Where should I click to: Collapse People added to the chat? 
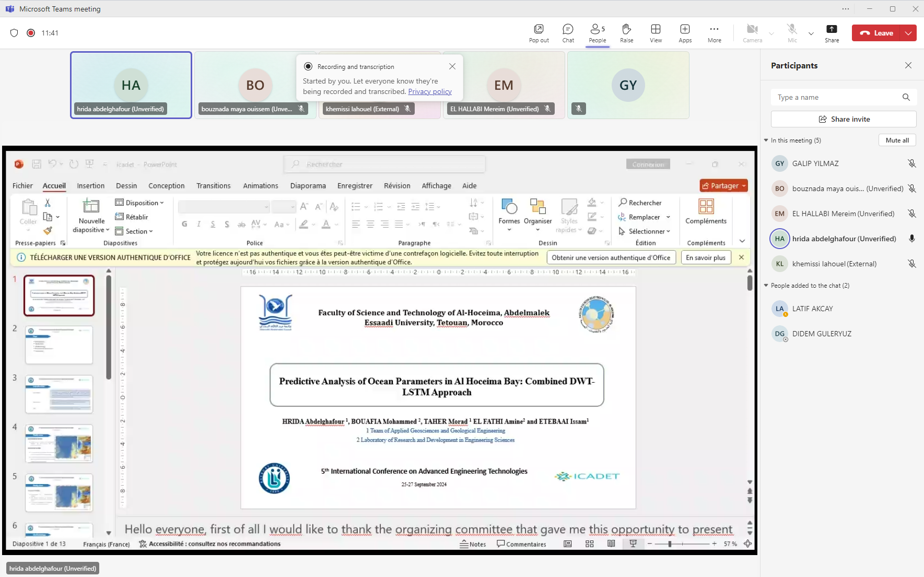tap(766, 286)
